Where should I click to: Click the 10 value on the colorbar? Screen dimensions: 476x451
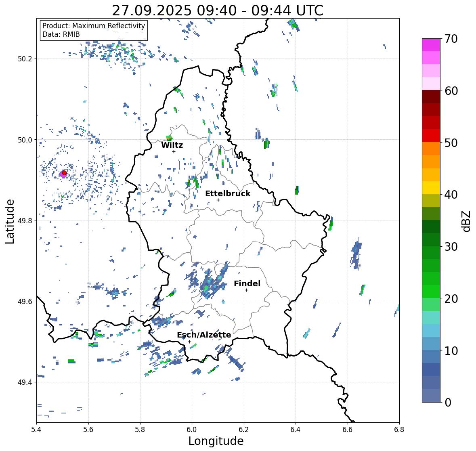[x=451, y=350]
